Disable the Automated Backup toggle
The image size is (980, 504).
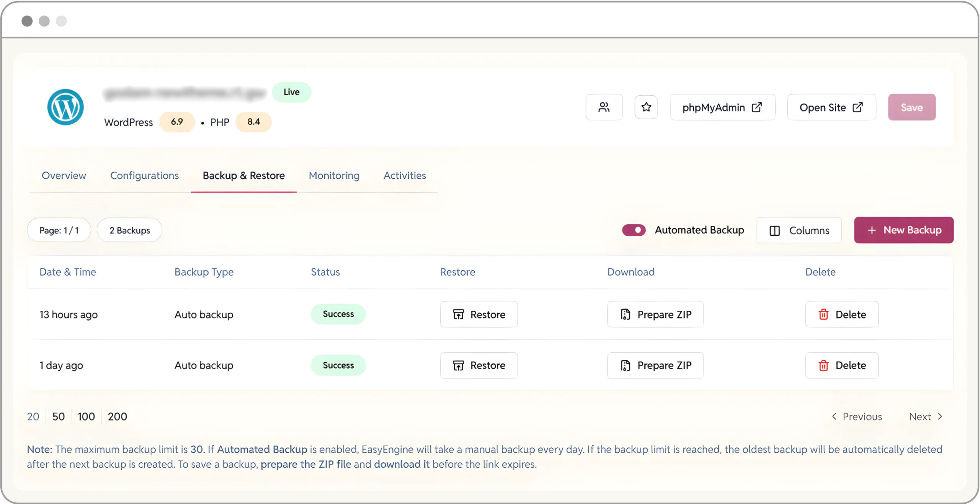coord(634,230)
